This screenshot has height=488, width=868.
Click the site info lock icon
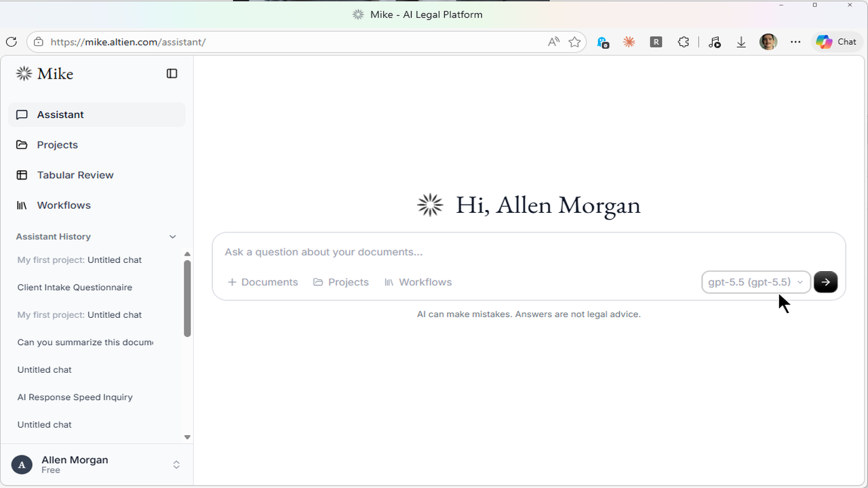pos(39,42)
